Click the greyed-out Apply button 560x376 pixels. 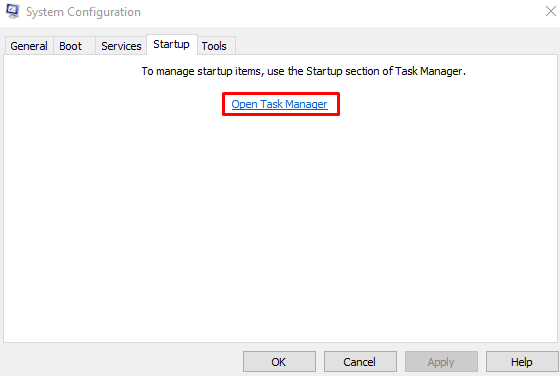[441, 362]
